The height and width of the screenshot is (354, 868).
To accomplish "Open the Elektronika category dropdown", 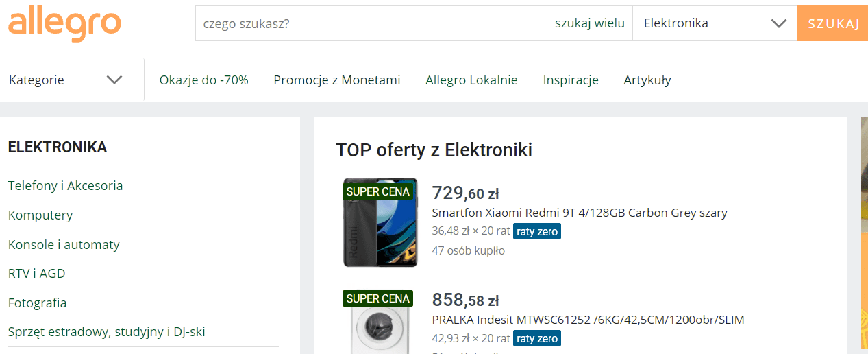I will [x=715, y=23].
